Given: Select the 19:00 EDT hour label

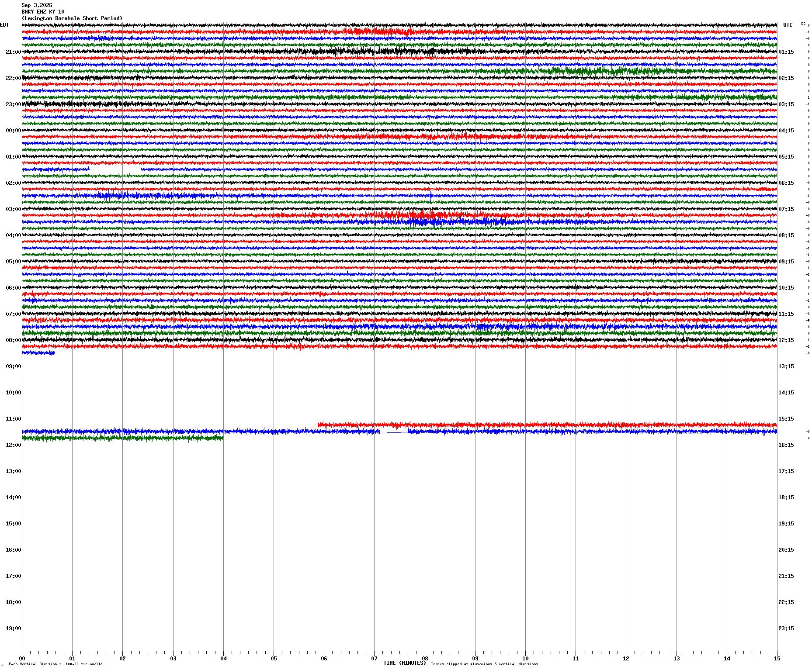Looking at the screenshot, I should 13,629.
